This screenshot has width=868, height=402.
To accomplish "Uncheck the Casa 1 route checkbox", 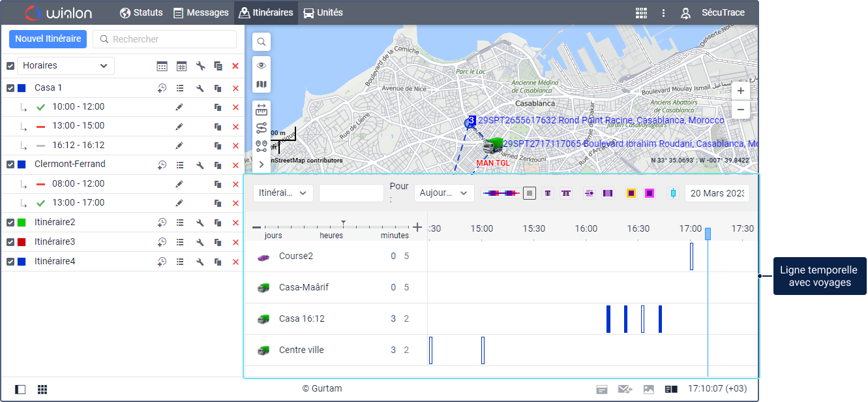I will tap(10, 88).
